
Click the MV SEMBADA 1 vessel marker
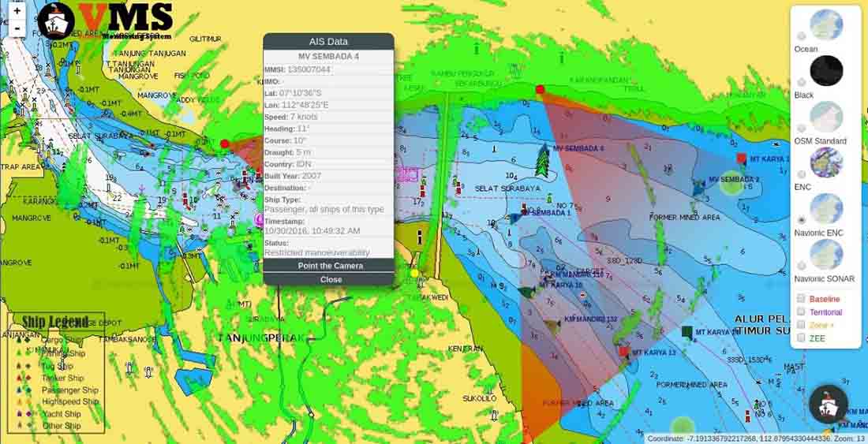pyautogui.click(x=514, y=218)
